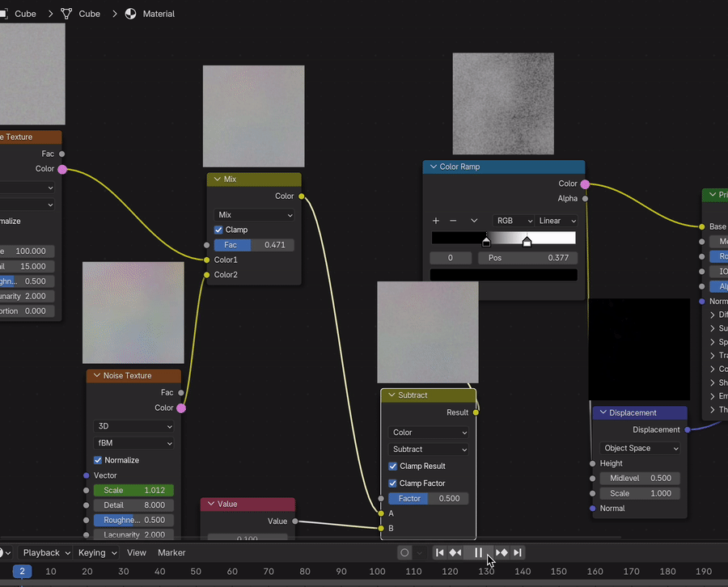Image resolution: width=728 pixels, height=587 pixels.
Task: Click the Material icon in the breadcrumb
Action: click(x=130, y=13)
